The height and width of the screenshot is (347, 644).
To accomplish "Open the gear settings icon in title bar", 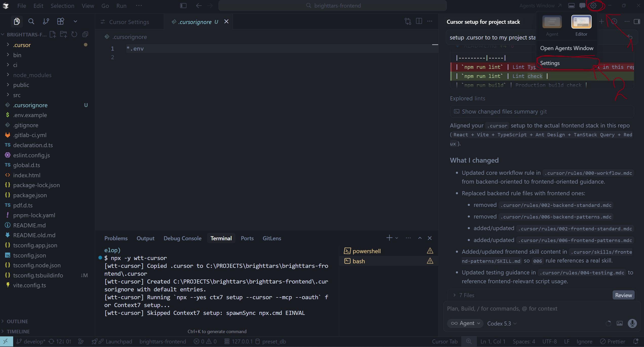I will click(593, 6).
